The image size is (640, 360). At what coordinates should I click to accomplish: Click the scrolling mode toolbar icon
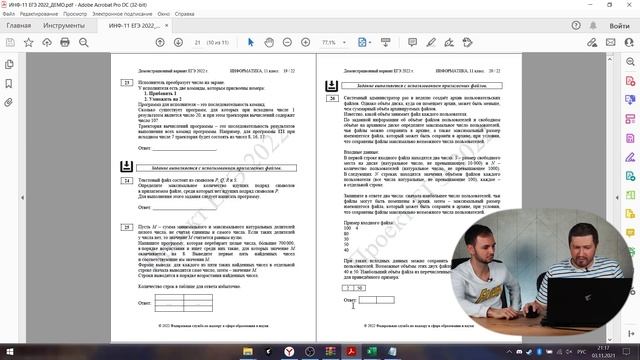[385, 42]
